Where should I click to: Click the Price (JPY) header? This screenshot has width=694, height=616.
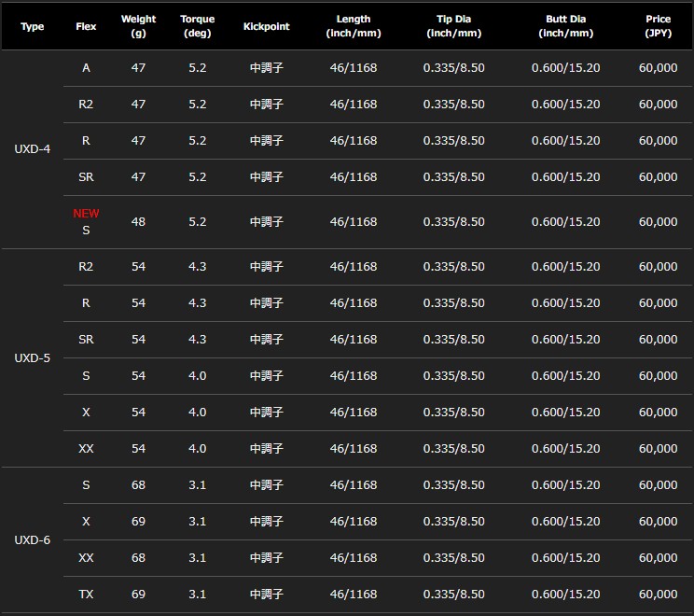click(659, 26)
